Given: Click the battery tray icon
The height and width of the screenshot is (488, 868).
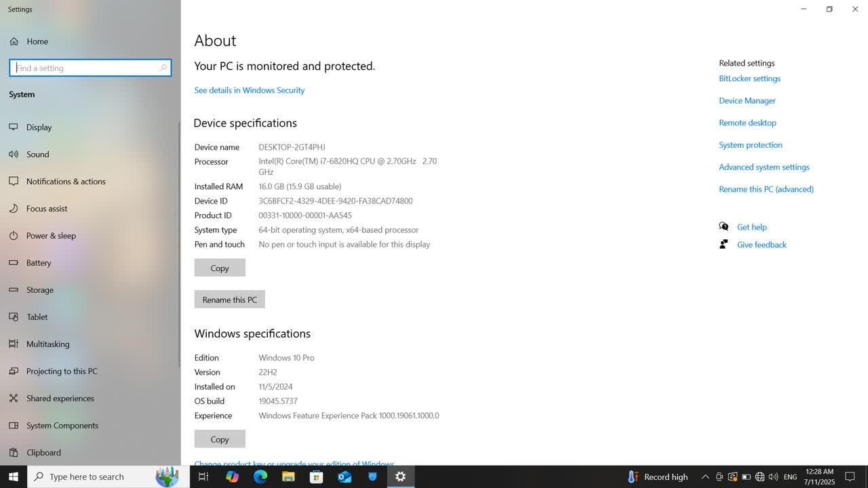Looking at the screenshot, I should click(x=746, y=477).
